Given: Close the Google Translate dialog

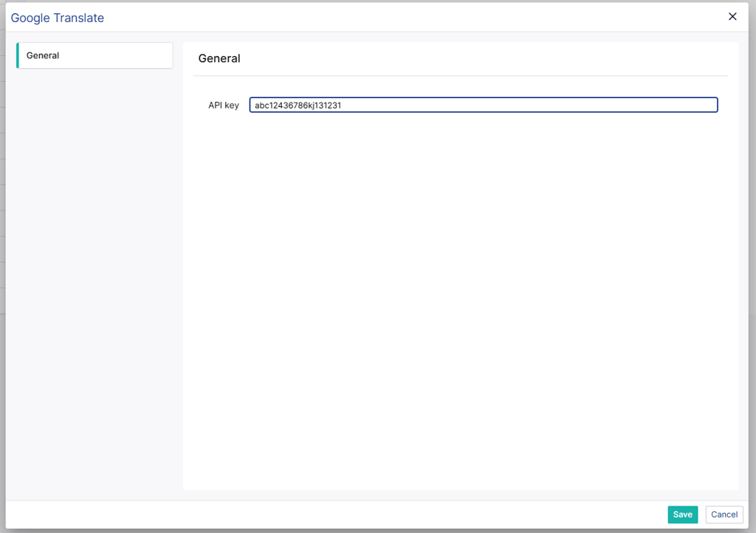Looking at the screenshot, I should pos(732,17).
